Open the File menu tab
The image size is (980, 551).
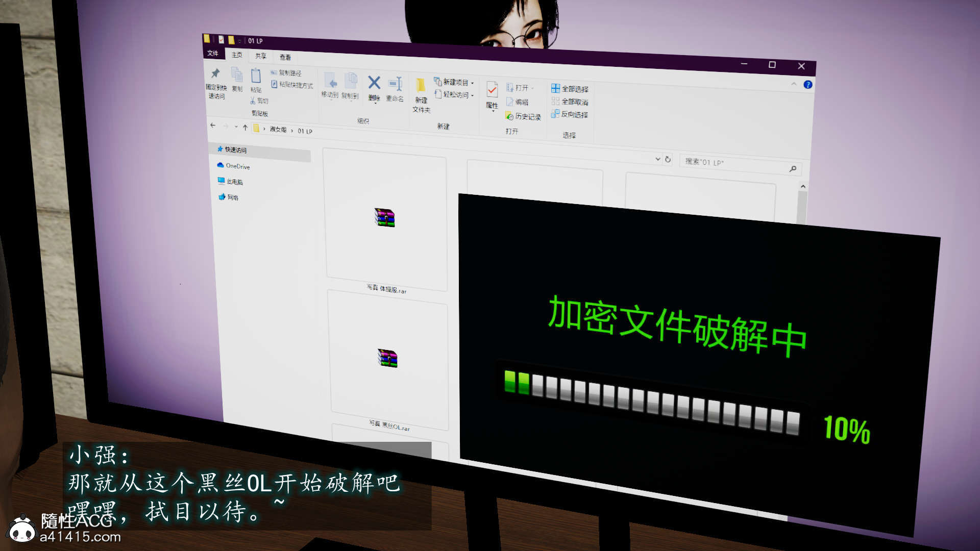click(213, 53)
